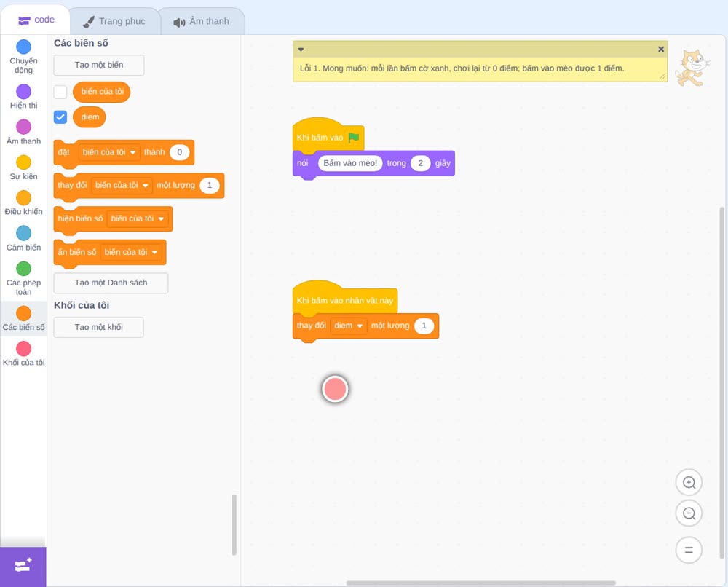Open the 'diem' dropdown in the workspace block
The width and height of the screenshot is (728, 587).
coord(348,326)
